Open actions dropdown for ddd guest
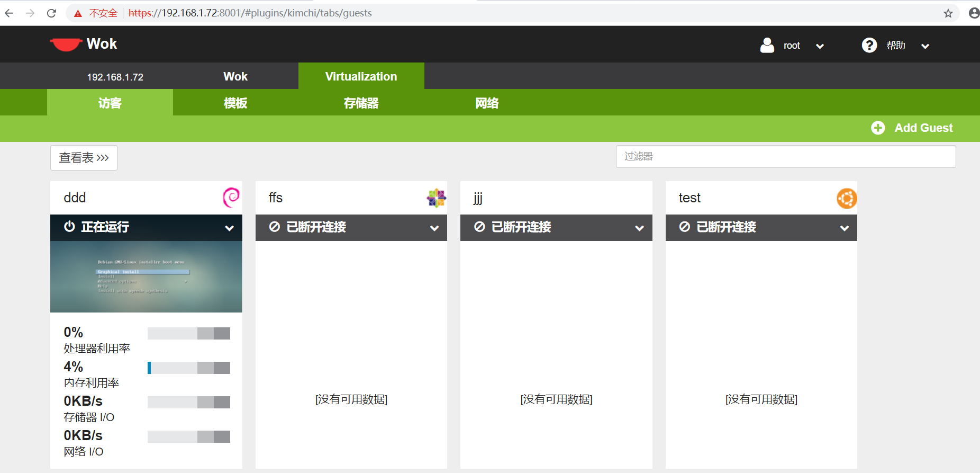The height and width of the screenshot is (473, 980). pyautogui.click(x=229, y=228)
